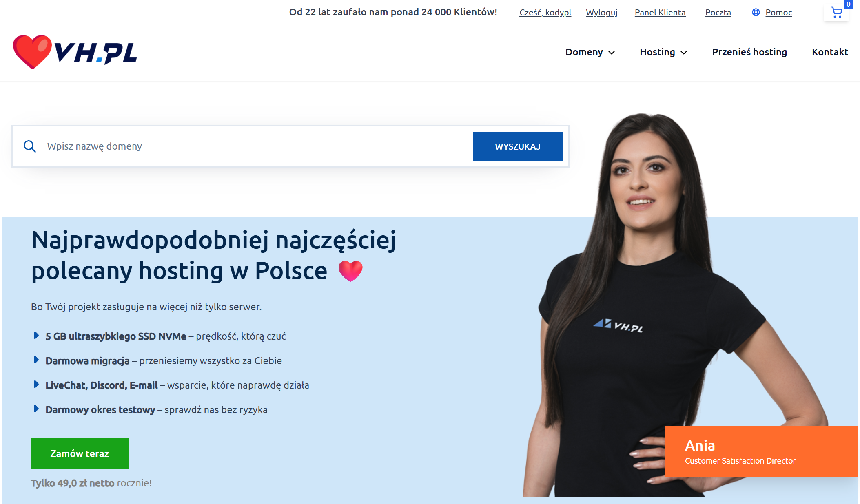The height and width of the screenshot is (504, 860).
Task: Open Przenieś hosting menu item
Action: (749, 52)
